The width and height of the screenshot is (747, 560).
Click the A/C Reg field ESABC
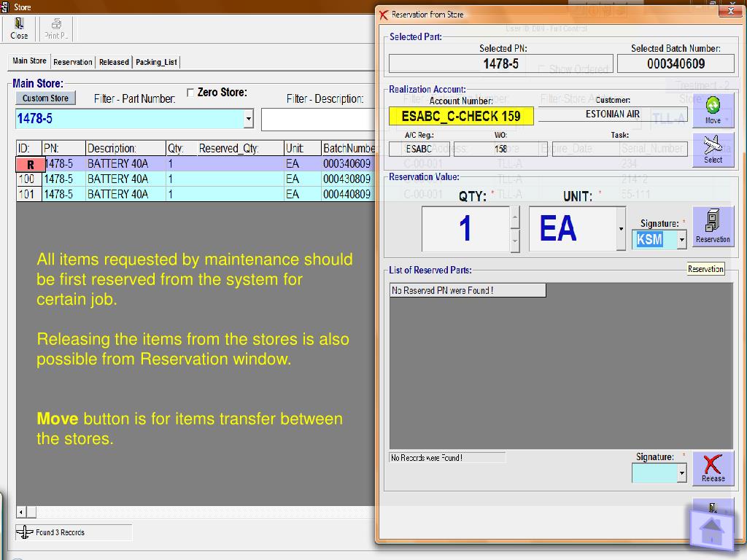pos(419,149)
